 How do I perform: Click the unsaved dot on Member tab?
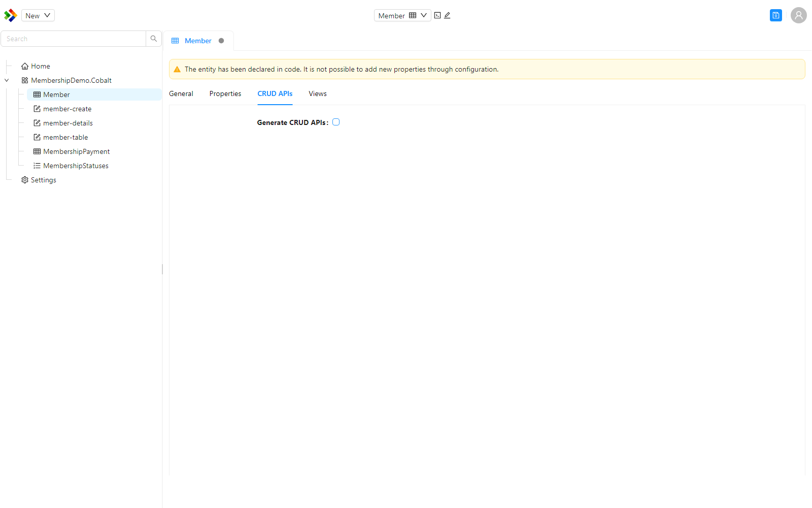pyautogui.click(x=221, y=41)
